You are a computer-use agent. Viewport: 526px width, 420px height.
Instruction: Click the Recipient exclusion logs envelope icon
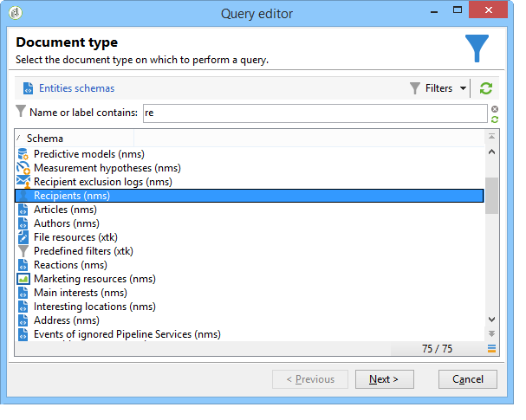pos(23,182)
